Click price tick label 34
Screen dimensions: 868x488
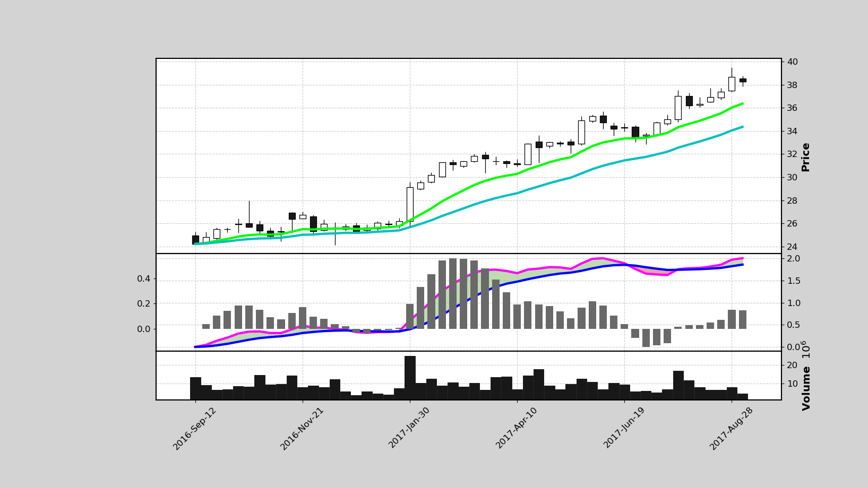(792, 132)
